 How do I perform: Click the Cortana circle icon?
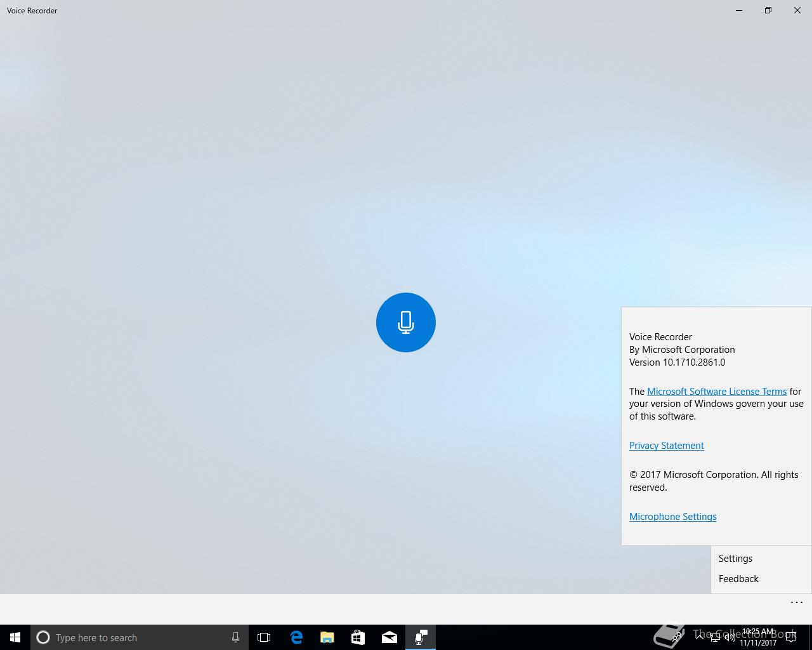[x=43, y=637]
